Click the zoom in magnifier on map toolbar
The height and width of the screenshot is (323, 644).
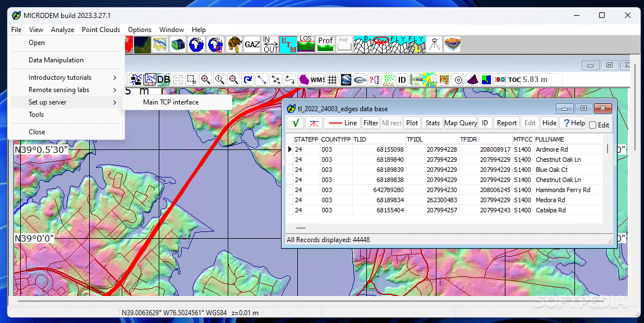point(206,79)
